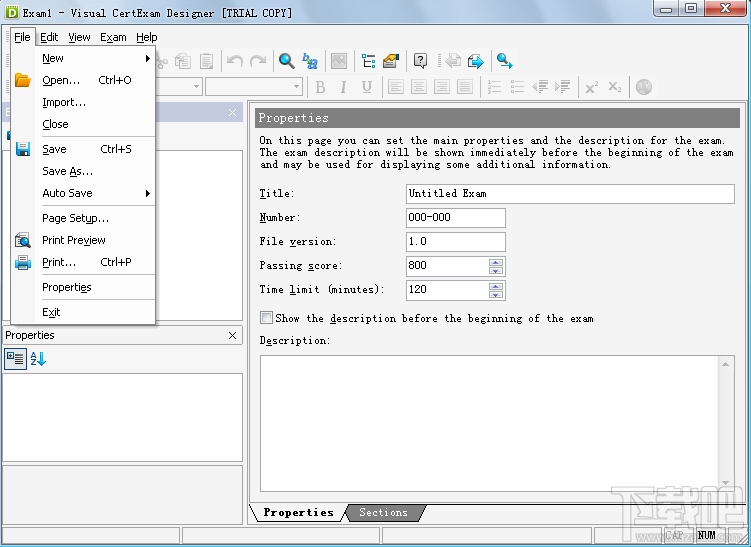The image size is (751, 547).
Task: Align text left
Action: (x=396, y=87)
